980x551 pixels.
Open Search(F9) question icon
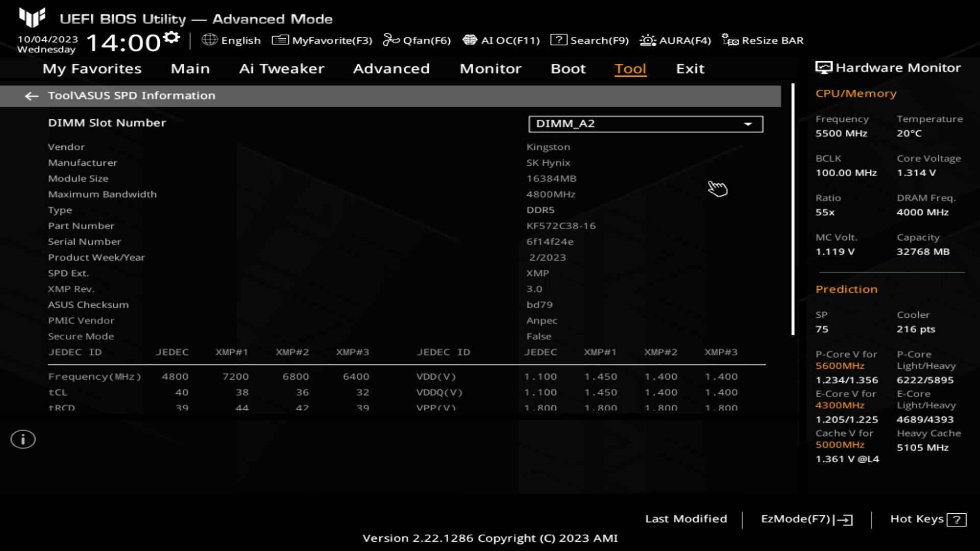[x=558, y=40]
